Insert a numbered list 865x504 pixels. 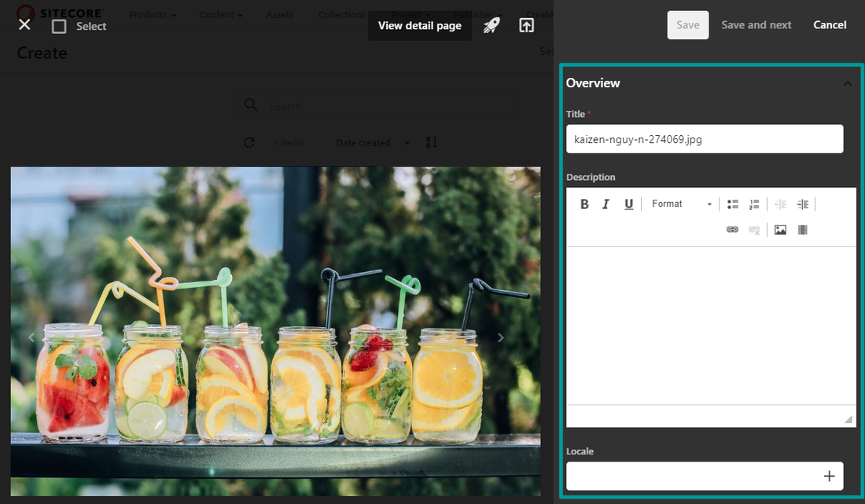coord(754,204)
